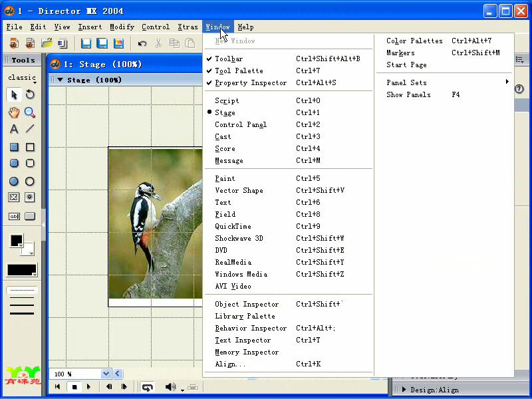The height and width of the screenshot is (399, 532).
Task: Select the Filled Rectangle tool
Action: click(x=14, y=147)
